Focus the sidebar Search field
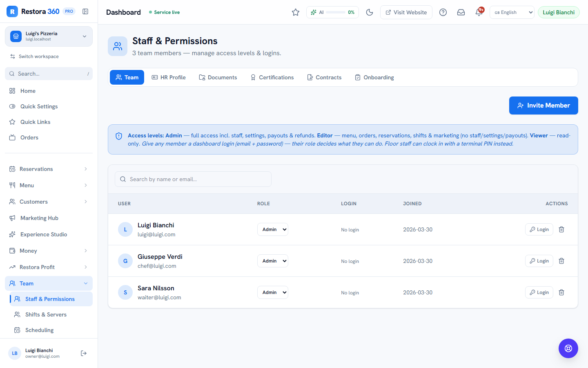588x368 pixels. click(49, 74)
